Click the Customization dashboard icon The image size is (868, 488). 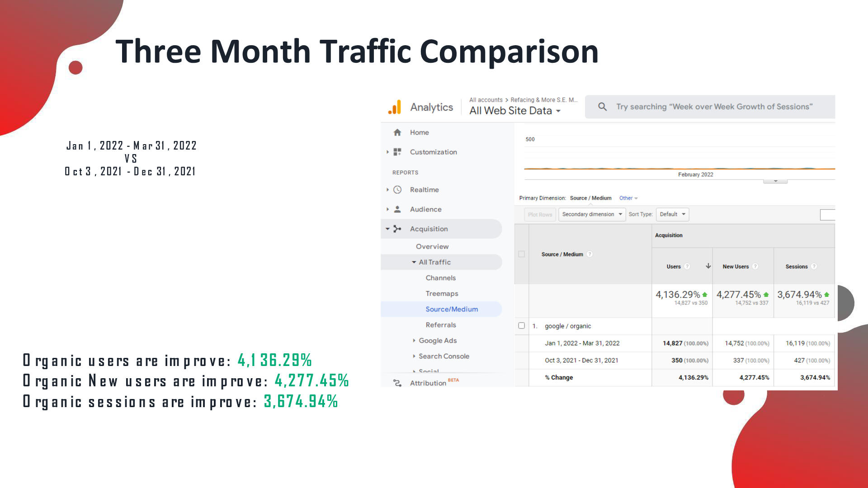(x=397, y=152)
